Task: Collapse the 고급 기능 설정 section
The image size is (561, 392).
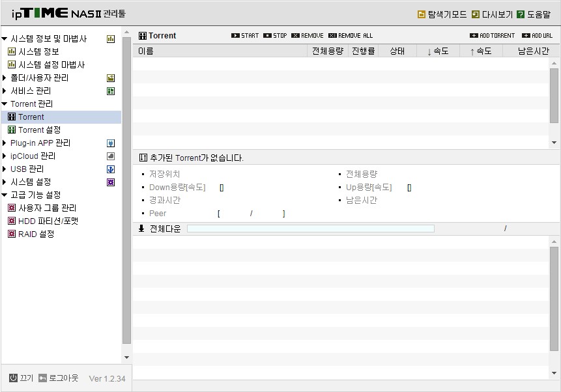Action: [x=5, y=195]
